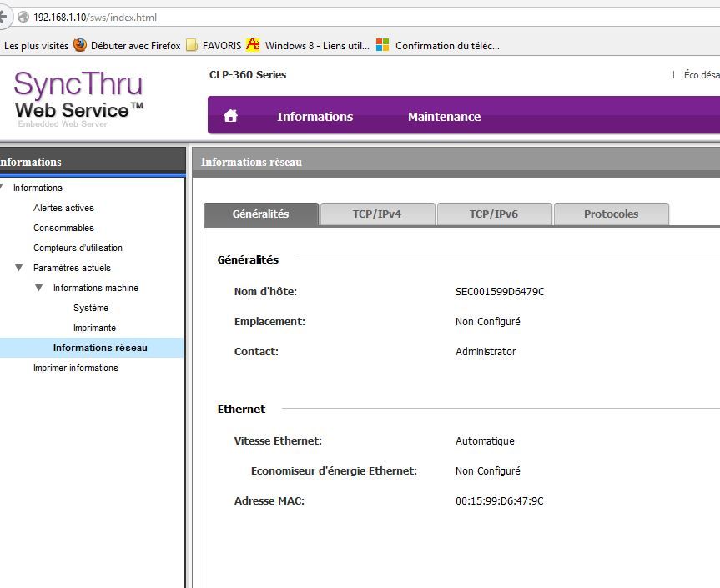This screenshot has height=588, width=720.
Task: Click the URL address bar field
Action: pos(334,17)
